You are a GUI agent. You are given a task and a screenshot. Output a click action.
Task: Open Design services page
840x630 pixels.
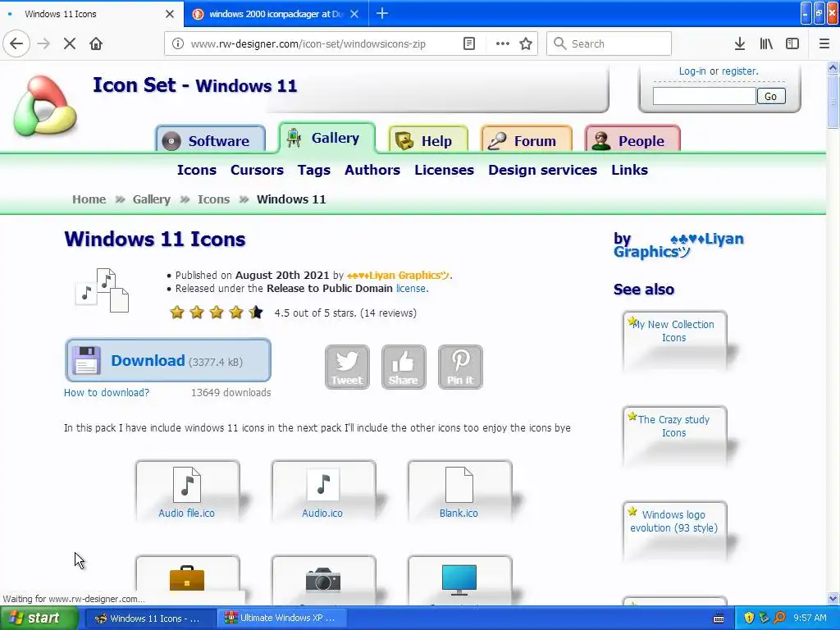click(543, 170)
